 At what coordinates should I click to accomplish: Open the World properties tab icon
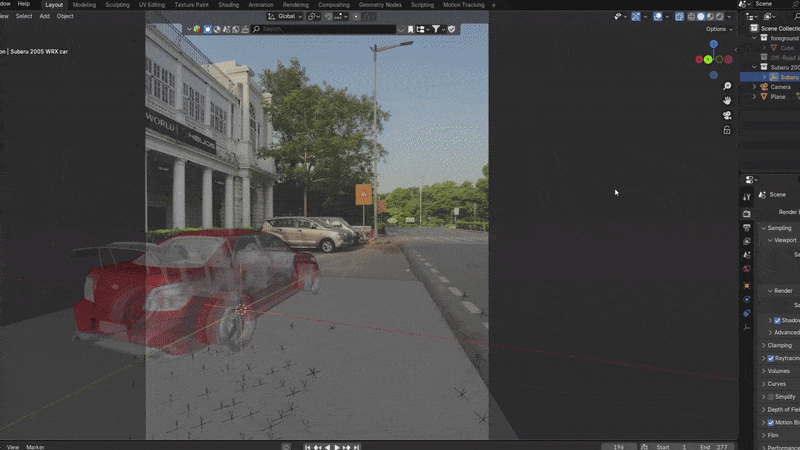pos(747,269)
